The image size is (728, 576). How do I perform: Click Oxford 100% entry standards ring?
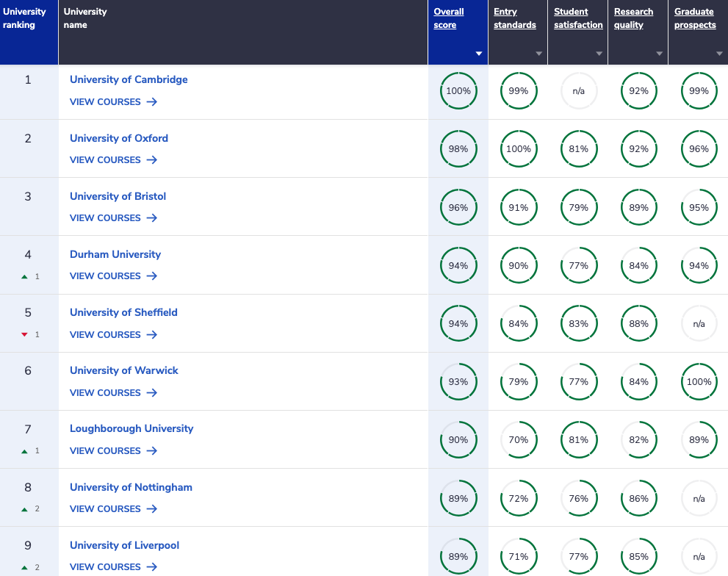point(519,148)
